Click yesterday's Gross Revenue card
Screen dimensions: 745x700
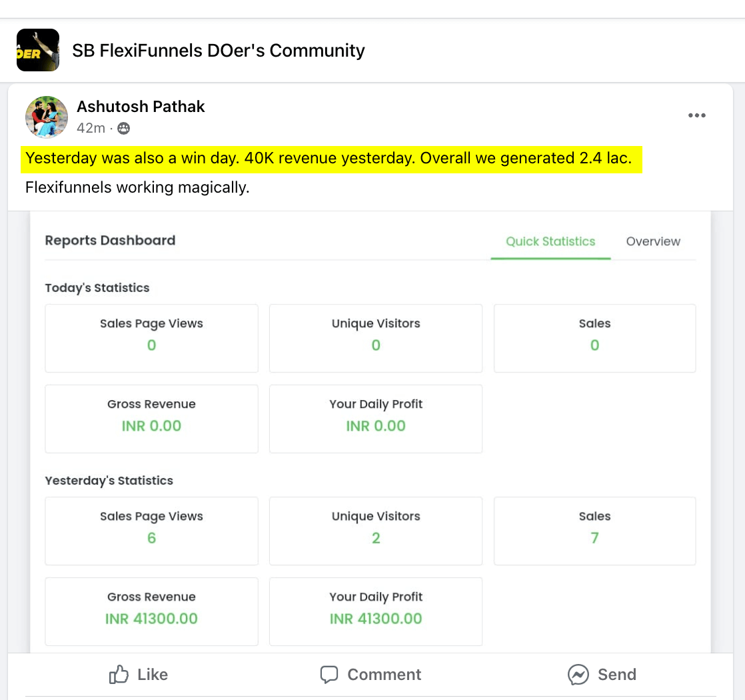click(x=151, y=611)
